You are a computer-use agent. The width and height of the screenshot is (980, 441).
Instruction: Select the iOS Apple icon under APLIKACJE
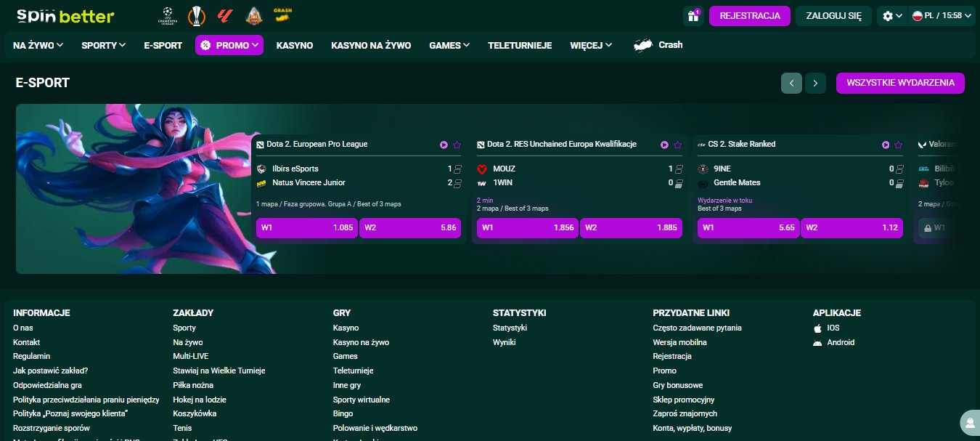pyautogui.click(x=819, y=328)
